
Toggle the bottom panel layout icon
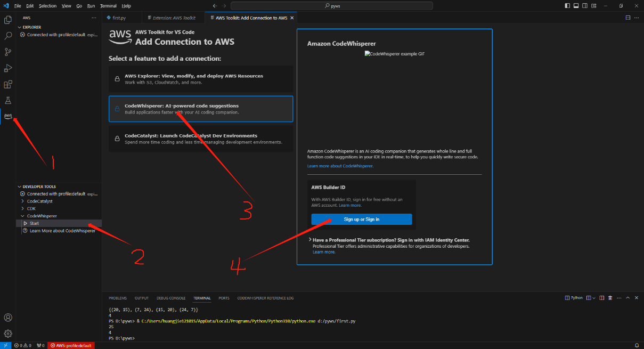[576, 6]
